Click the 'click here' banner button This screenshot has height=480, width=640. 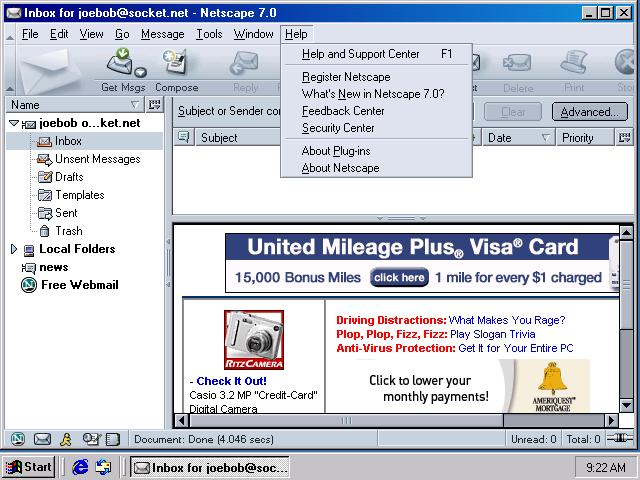point(399,278)
